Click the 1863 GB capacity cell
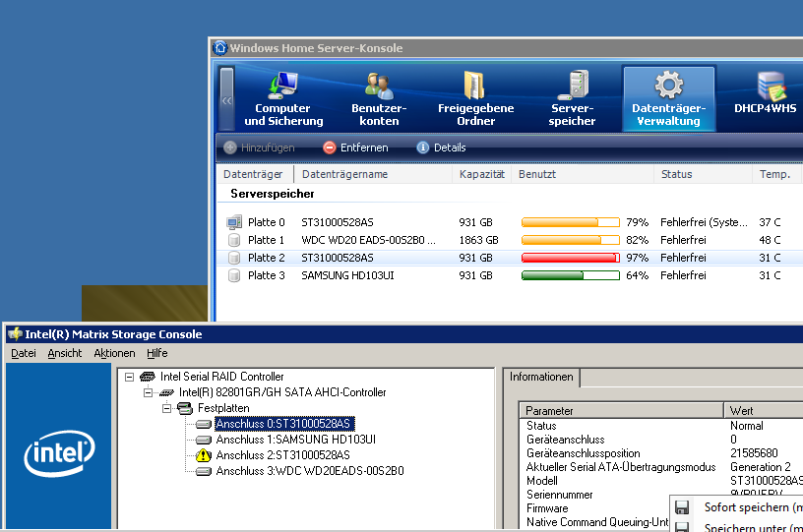The height and width of the screenshot is (532, 803). coord(478,240)
